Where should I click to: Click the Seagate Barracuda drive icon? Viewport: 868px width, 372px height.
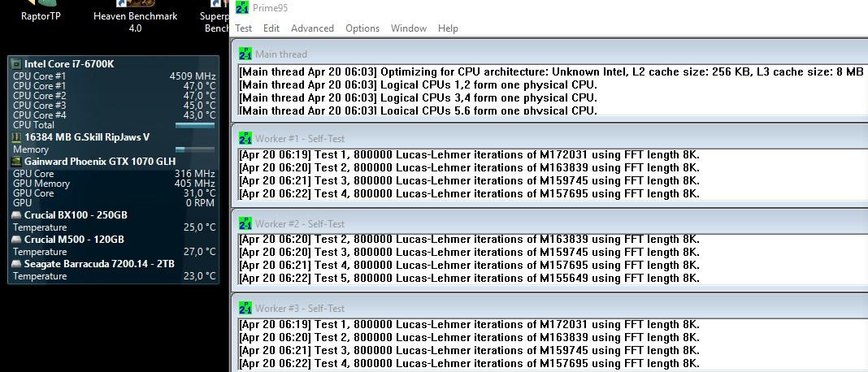(16, 263)
